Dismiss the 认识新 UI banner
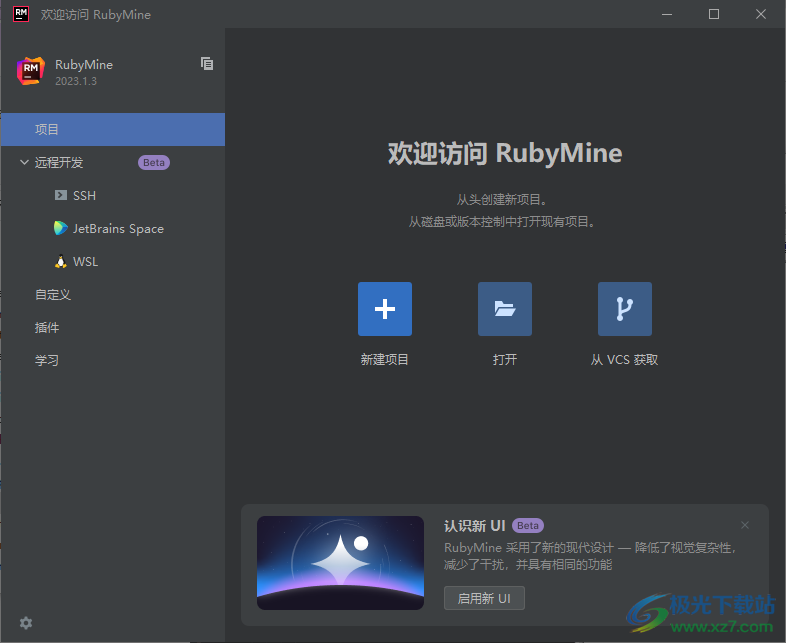 click(745, 525)
